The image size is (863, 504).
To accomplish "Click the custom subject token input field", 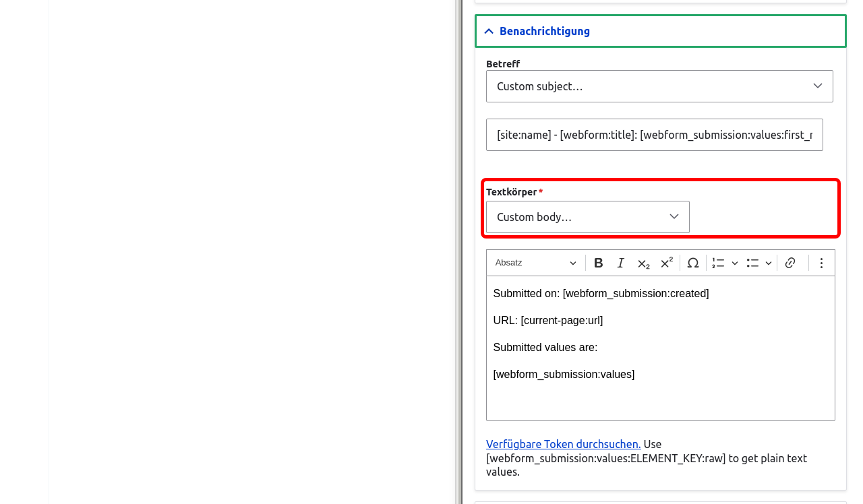I will (654, 135).
